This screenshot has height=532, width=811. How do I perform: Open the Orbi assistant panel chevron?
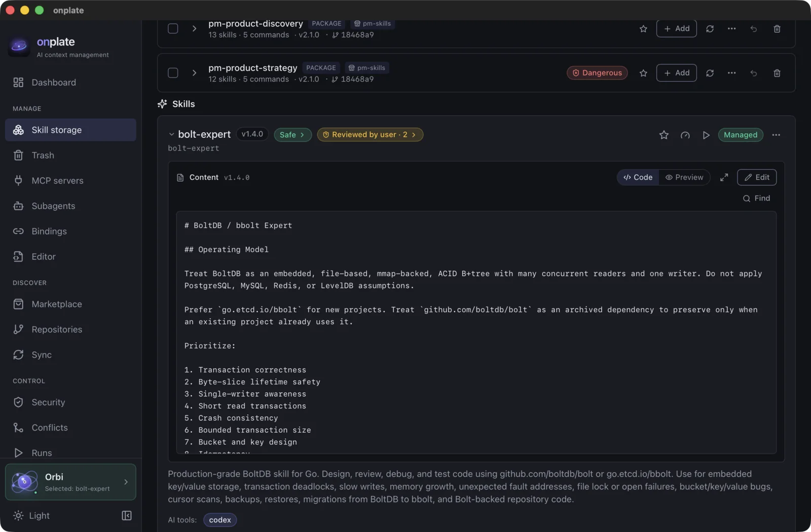point(126,482)
